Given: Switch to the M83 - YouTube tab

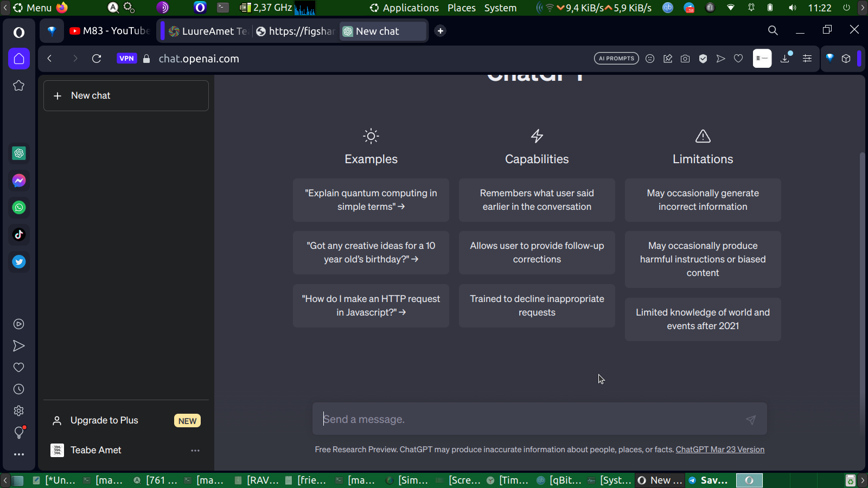Looking at the screenshot, I should click(x=110, y=31).
